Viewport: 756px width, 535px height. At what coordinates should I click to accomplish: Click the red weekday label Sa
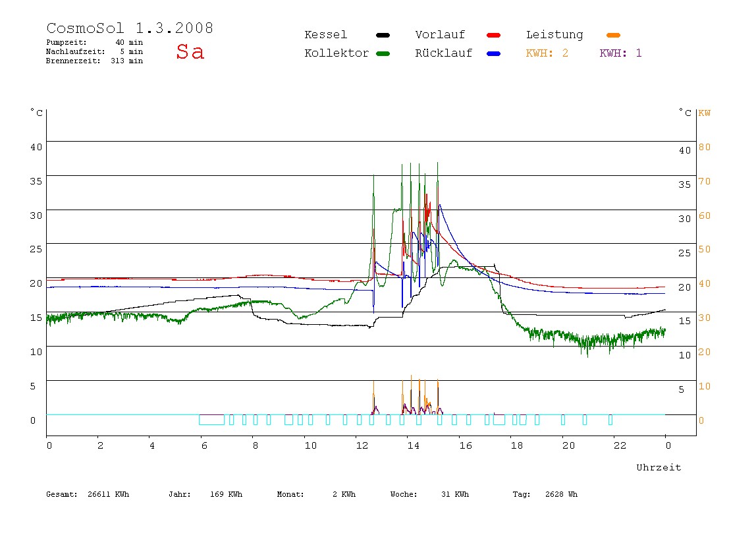tap(190, 51)
